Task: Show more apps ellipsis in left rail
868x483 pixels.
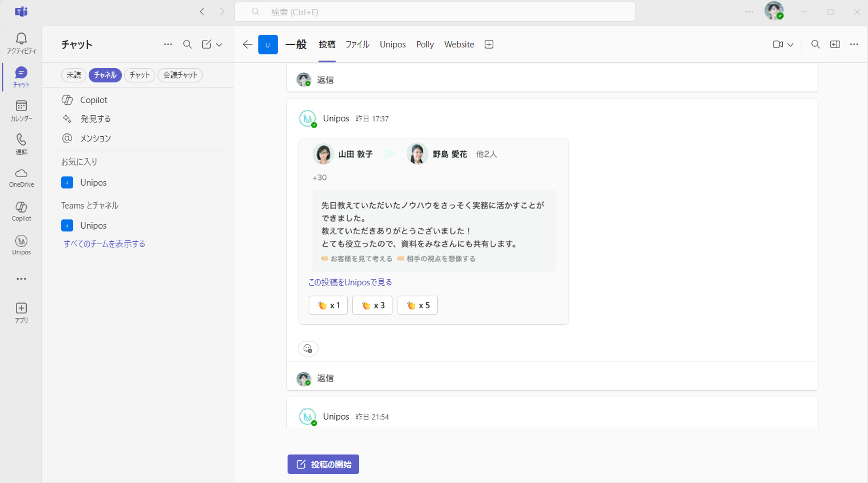Action: pos(21,279)
